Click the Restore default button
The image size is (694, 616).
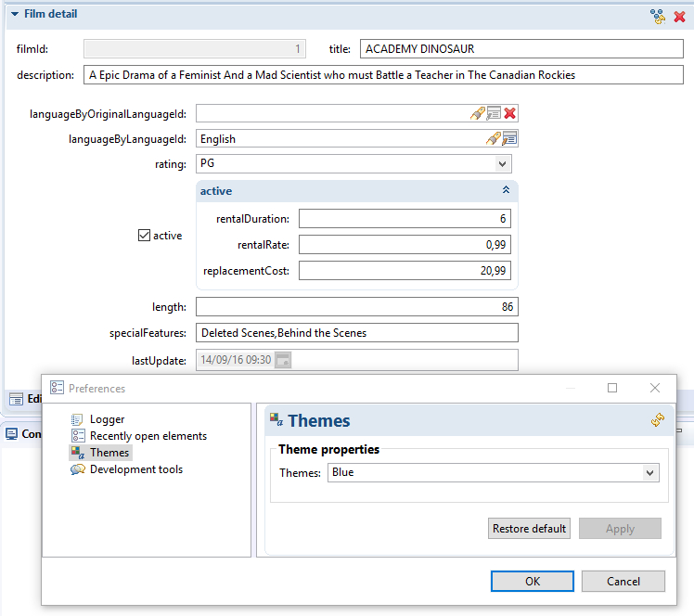click(529, 529)
